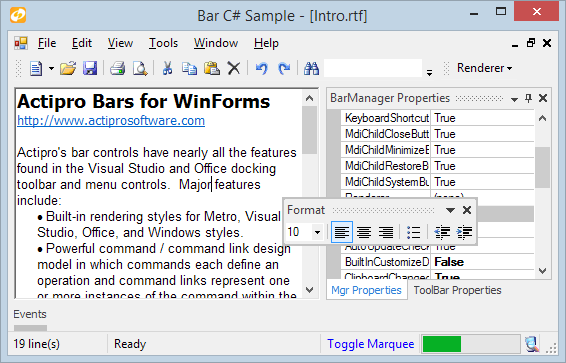Viewport: 566px width, 363px height.
Task: Open the Renderer dropdown
Action: click(484, 68)
